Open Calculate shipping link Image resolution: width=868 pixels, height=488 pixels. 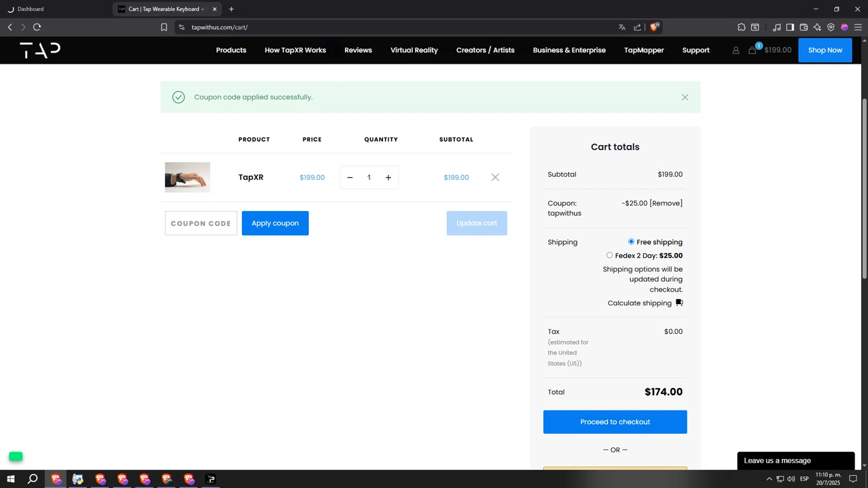(639, 303)
